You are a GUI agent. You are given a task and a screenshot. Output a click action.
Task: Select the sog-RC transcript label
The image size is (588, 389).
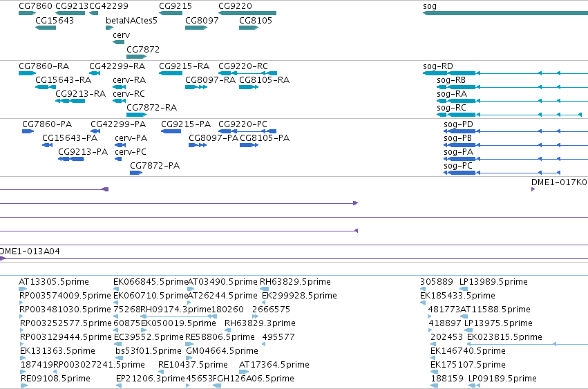click(451, 108)
